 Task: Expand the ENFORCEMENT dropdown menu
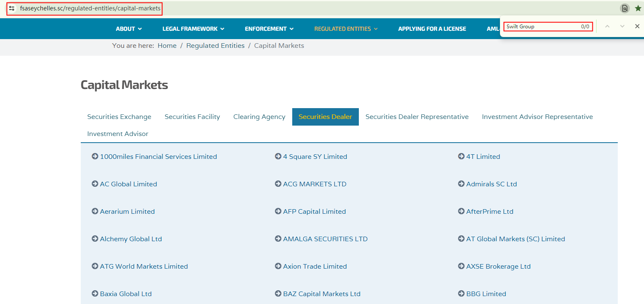(269, 29)
